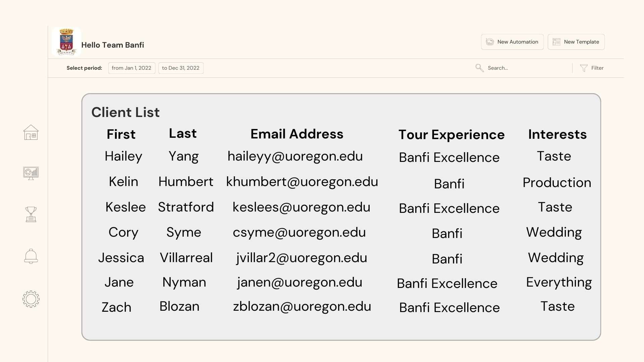Click email janen@uoregon.edu
Screen dimensions: 644x362
tap(300, 282)
